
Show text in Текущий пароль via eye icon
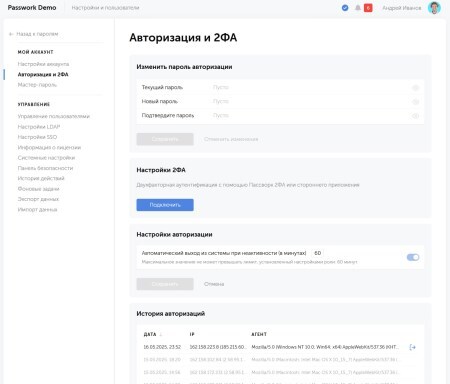(415, 88)
